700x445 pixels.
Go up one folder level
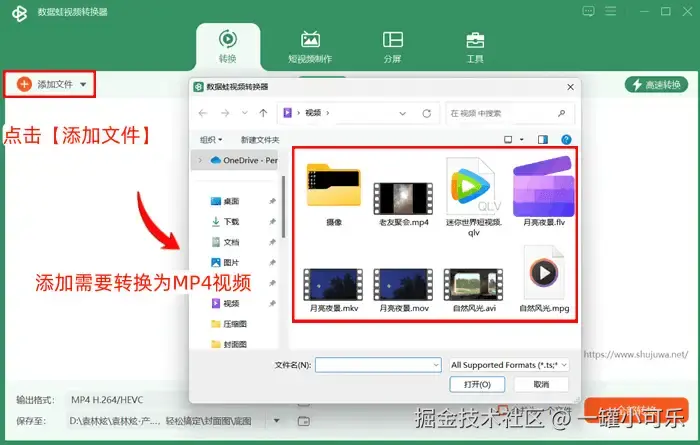263,113
